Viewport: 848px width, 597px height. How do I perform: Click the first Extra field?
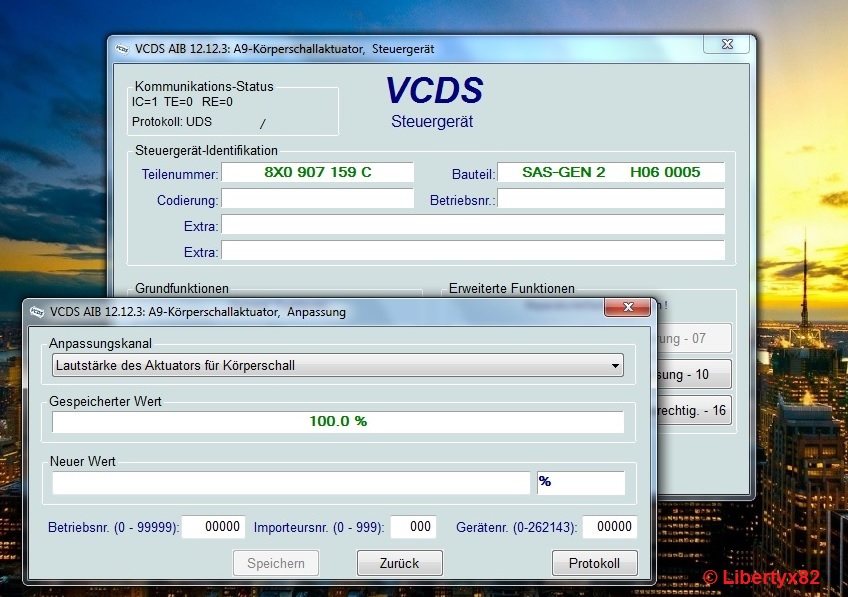coord(473,224)
